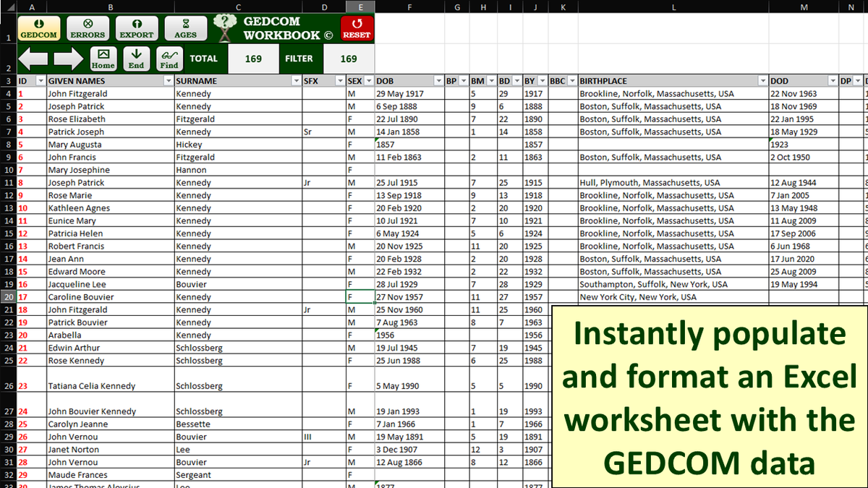868x488 pixels.
Task: Select the TOTAL count cell
Action: 253,59
